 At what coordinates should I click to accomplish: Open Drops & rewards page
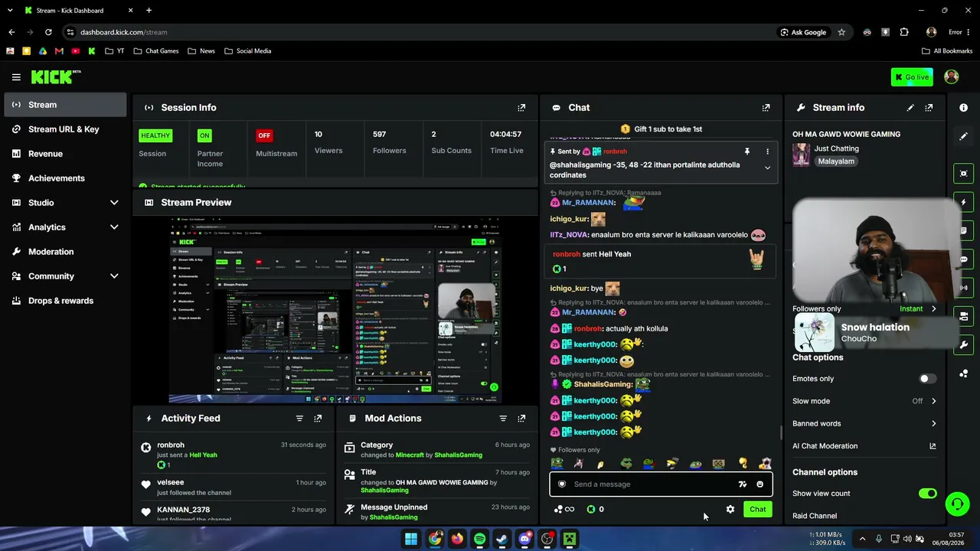pyautogui.click(x=65, y=301)
